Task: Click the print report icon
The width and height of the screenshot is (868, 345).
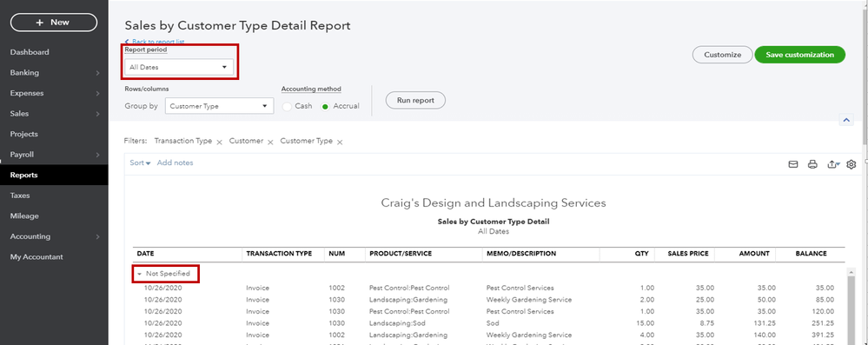Action: [812, 164]
